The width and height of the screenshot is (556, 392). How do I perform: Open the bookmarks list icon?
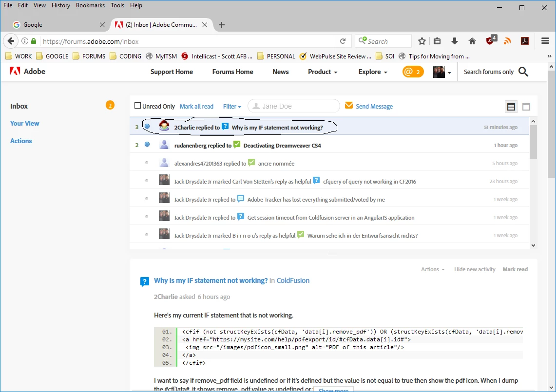click(x=437, y=41)
